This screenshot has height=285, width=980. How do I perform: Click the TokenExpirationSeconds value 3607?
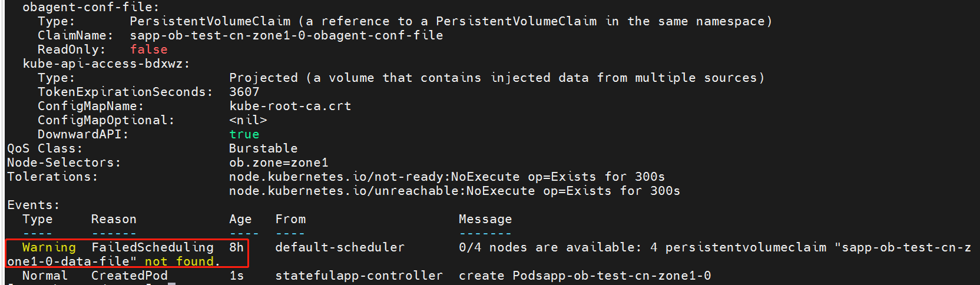click(244, 92)
